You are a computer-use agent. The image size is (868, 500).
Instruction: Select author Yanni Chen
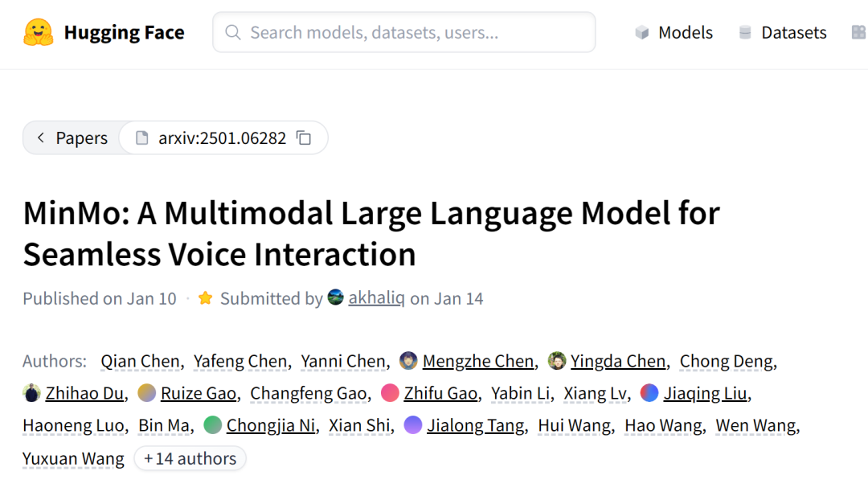(x=343, y=361)
